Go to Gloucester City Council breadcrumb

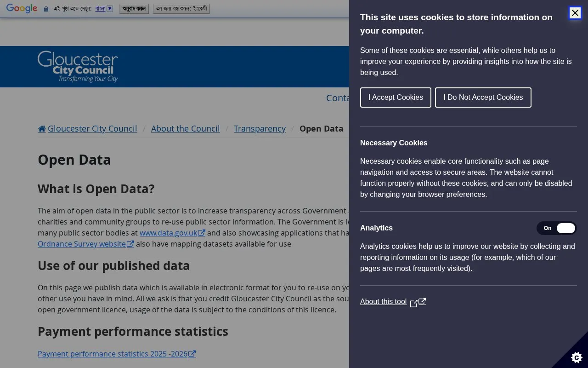tap(92, 129)
